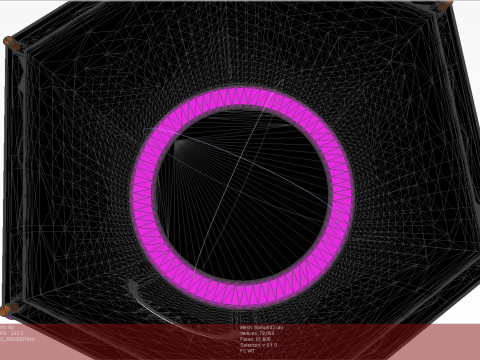Click the orange peg at the upper-left corner of the model

pyautogui.click(x=12, y=44)
